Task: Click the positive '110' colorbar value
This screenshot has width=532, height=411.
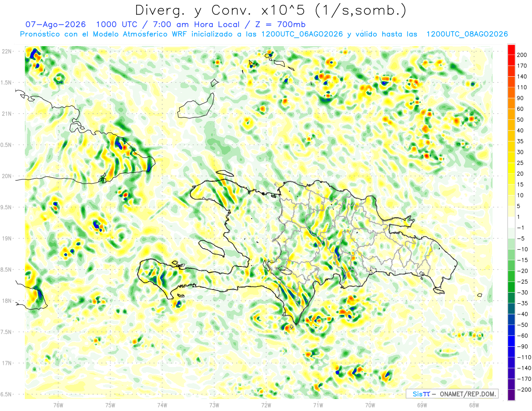Action: click(x=523, y=87)
